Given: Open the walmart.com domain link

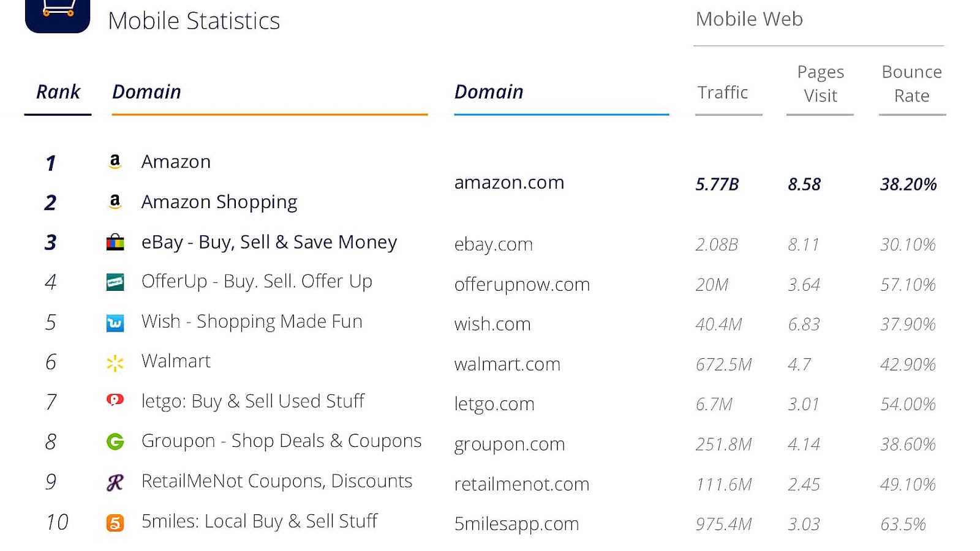Looking at the screenshot, I should (507, 364).
